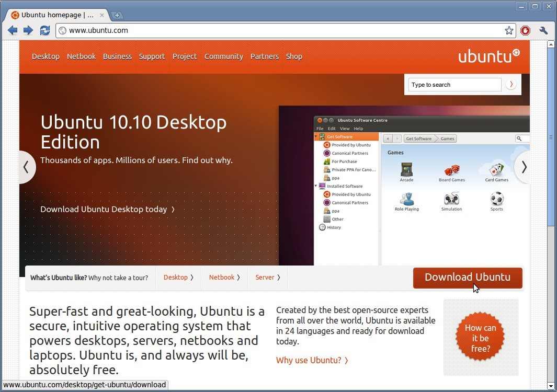Open the red stop-sign extension icon
This screenshot has height=392, width=557.
(x=525, y=30)
